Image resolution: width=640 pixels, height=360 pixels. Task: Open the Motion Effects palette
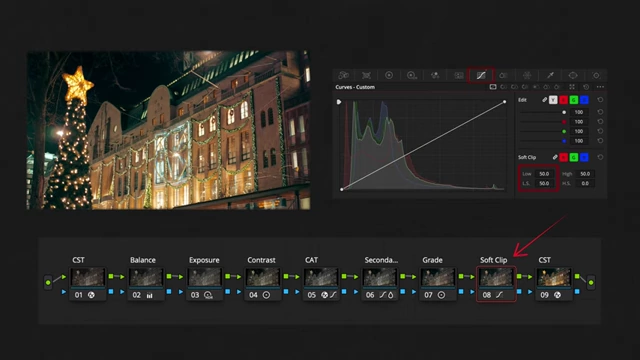(459, 75)
